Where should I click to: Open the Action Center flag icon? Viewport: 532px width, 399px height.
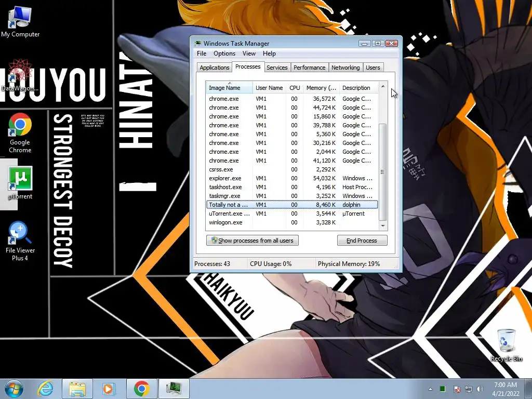(x=457, y=389)
